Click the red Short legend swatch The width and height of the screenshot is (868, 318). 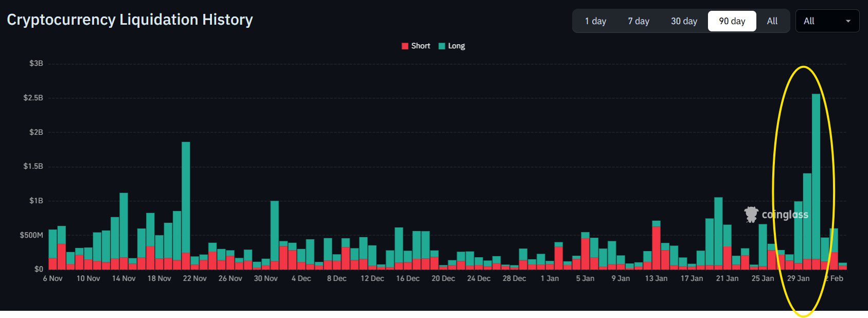405,46
